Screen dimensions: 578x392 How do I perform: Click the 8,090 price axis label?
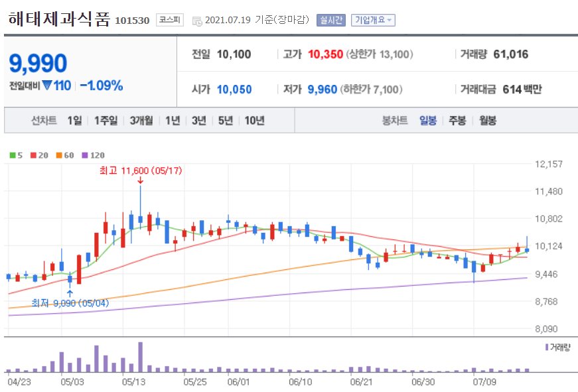pyautogui.click(x=546, y=329)
